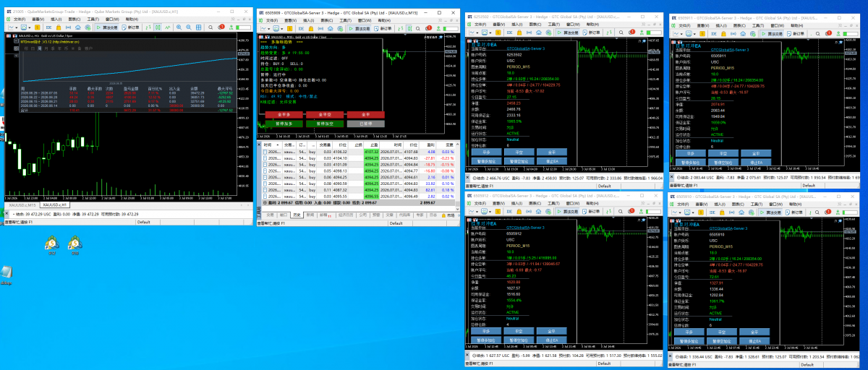Click the search magnifier in 6253502 window toolbar
The width and height of the screenshot is (868, 370).
[x=621, y=33]
